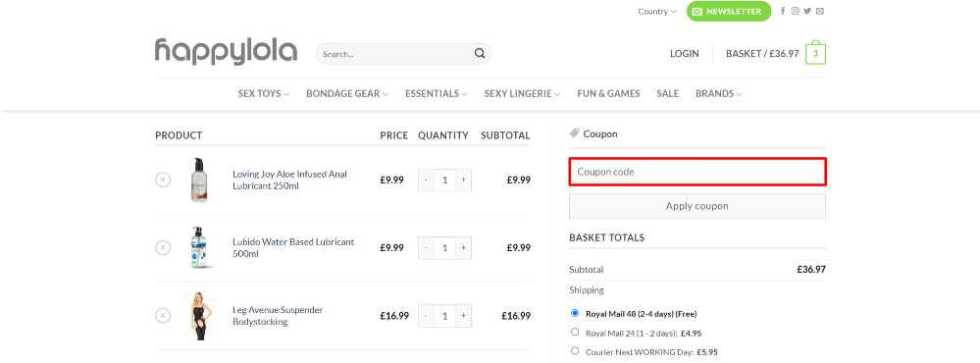The height and width of the screenshot is (363, 980).
Task: Decrease quantity of Lubido Water Based Lubricant
Action: point(426,248)
